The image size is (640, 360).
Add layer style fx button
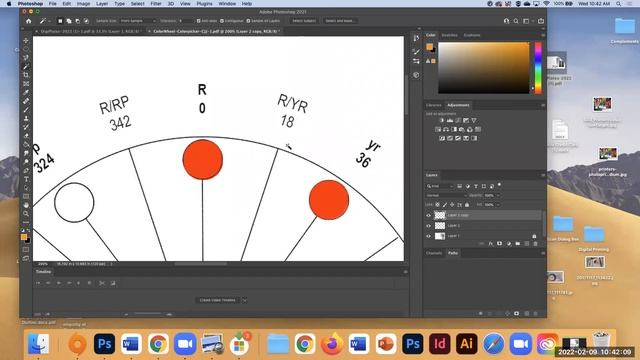pyautogui.click(x=491, y=244)
